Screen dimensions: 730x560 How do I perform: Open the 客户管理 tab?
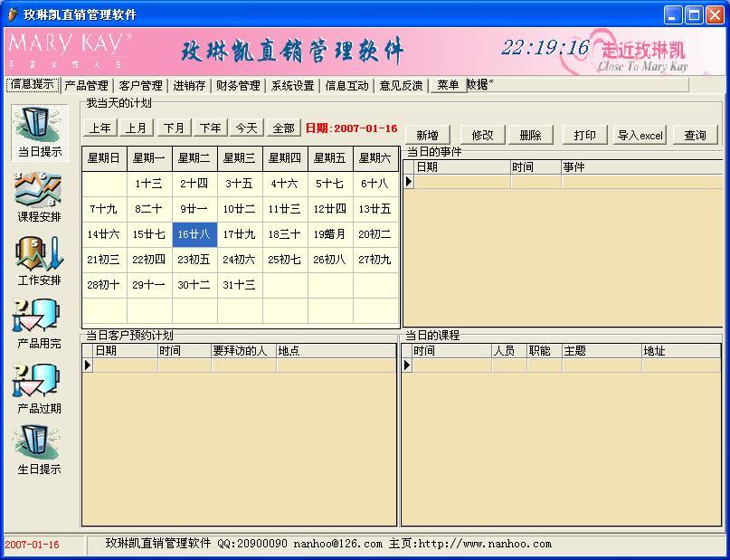(x=140, y=86)
